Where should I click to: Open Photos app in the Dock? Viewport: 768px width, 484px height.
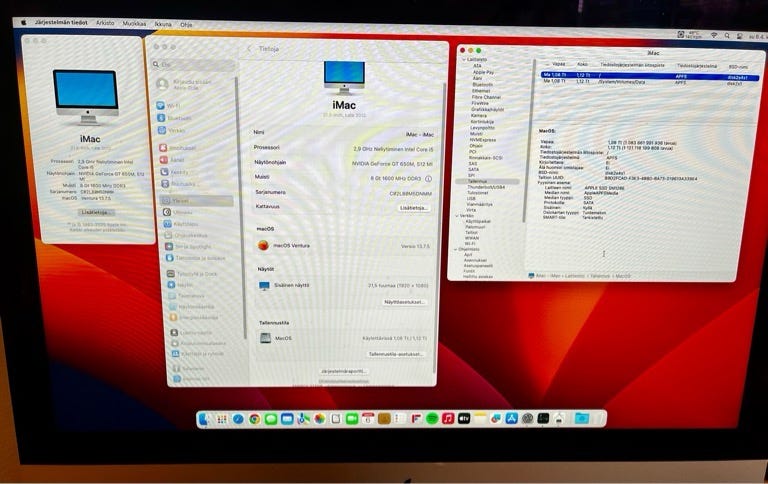tap(319, 419)
